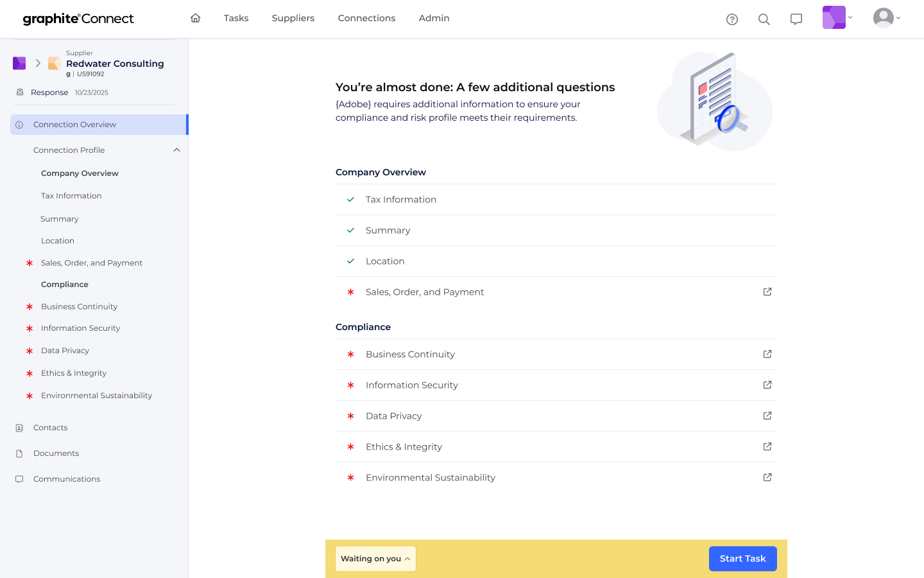Viewport: 924px width, 578px height.
Task: Click the checkmark next to Tax Information
Action: [x=351, y=200]
